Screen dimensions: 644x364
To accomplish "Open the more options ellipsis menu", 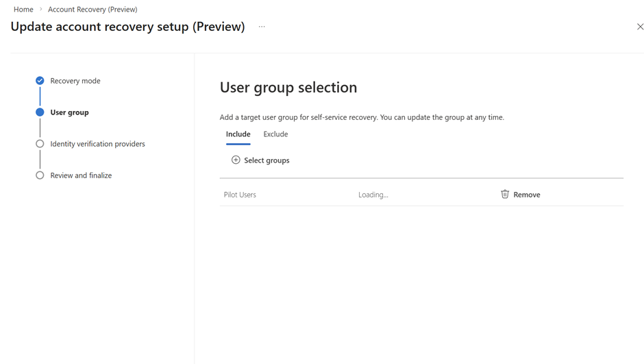I will point(262,27).
